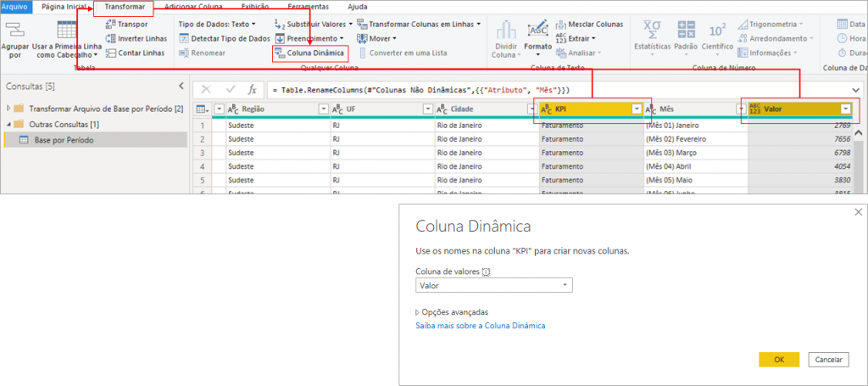Click Mesclar Colunas
Screen dimensions: 868x386
point(589,25)
